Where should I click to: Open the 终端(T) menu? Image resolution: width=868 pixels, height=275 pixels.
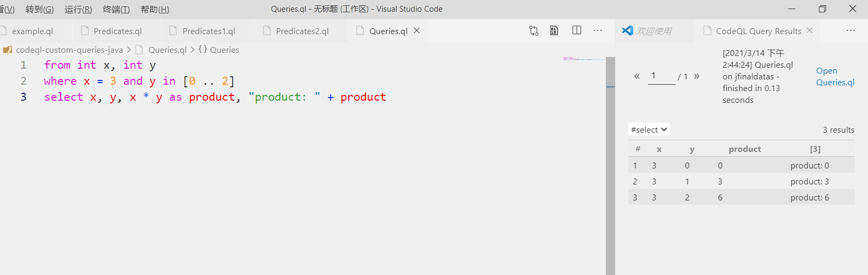(116, 9)
